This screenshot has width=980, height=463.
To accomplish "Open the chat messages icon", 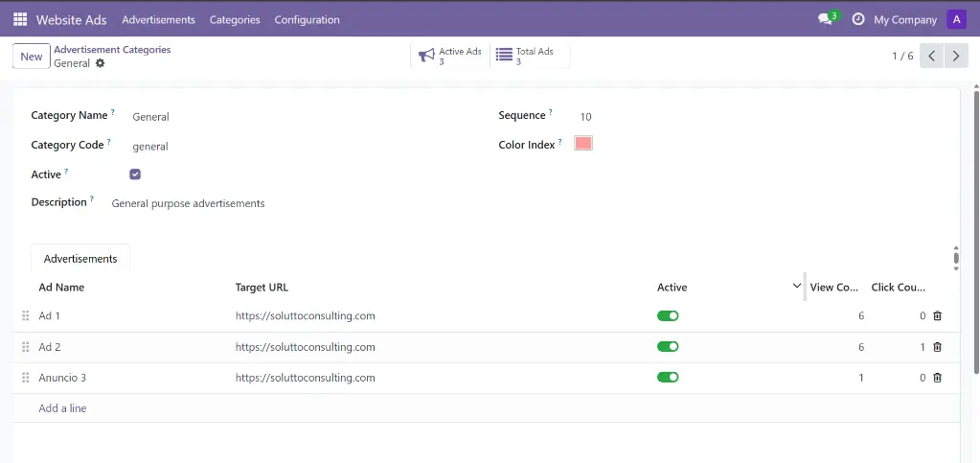I will [x=825, y=19].
